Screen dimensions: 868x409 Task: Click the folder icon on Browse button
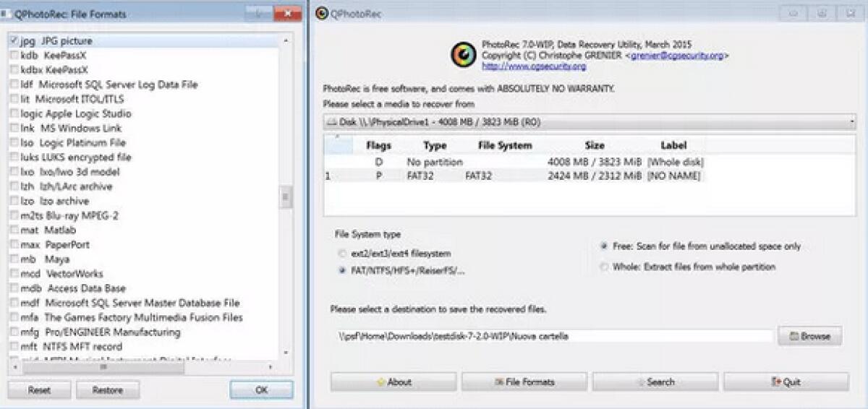793,336
